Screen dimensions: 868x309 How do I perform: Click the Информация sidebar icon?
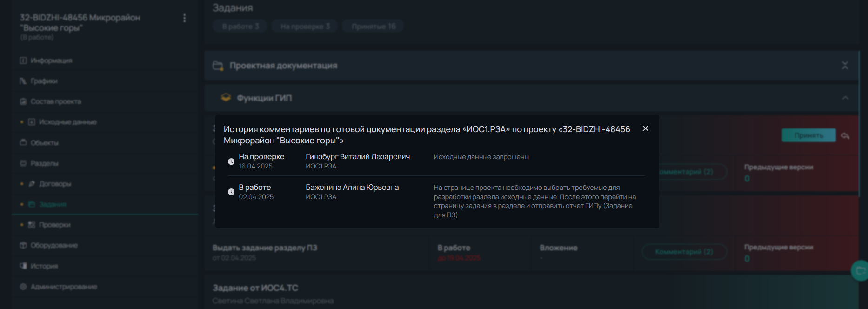[23, 60]
